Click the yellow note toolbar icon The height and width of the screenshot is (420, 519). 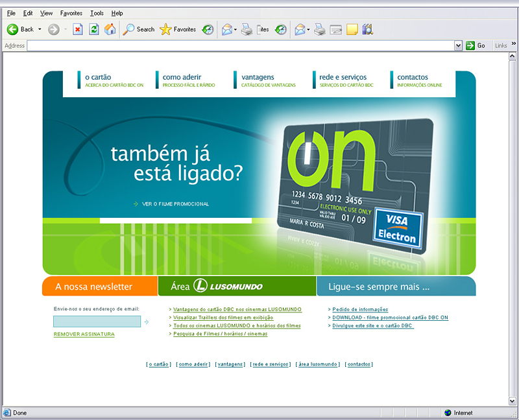352,29
